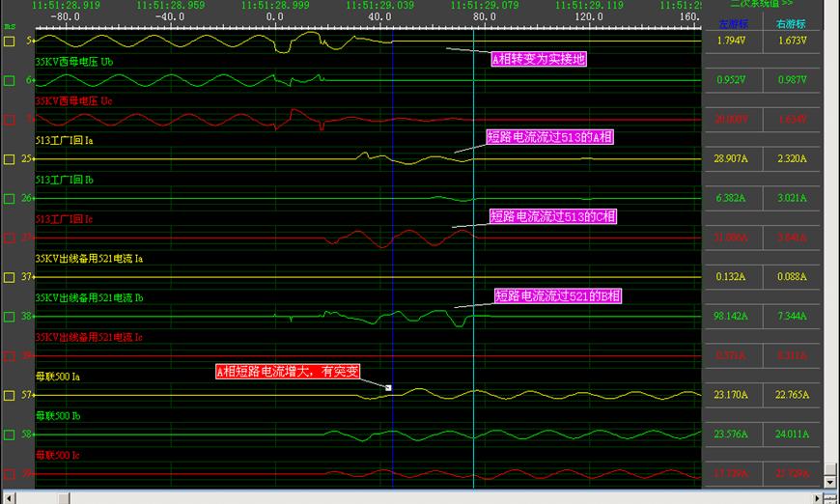The width and height of the screenshot is (840, 504).
Task: Select the '短路电流流过513的C相' annotation
Action: click(x=552, y=216)
